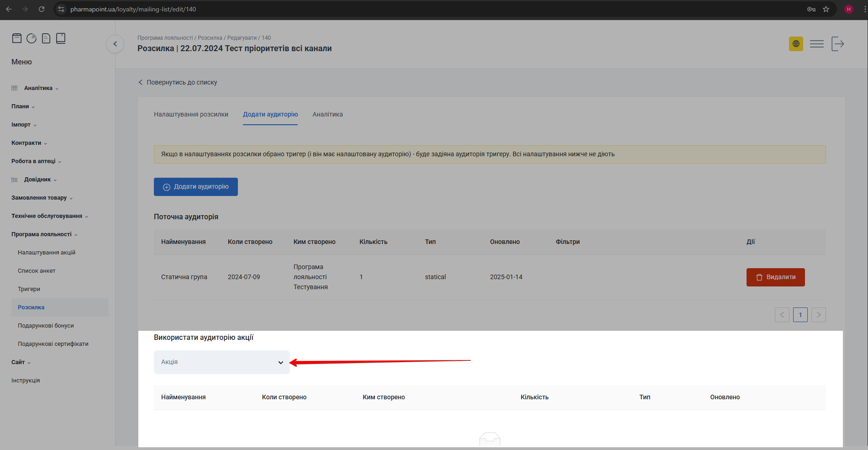Expand the Плани sidebar menu
Screen dimensions: 868x450
23,106
